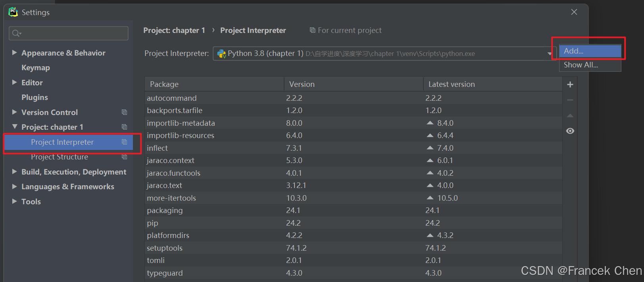
Task: Click the Project Interpreter breadcrumb
Action: (x=253, y=30)
